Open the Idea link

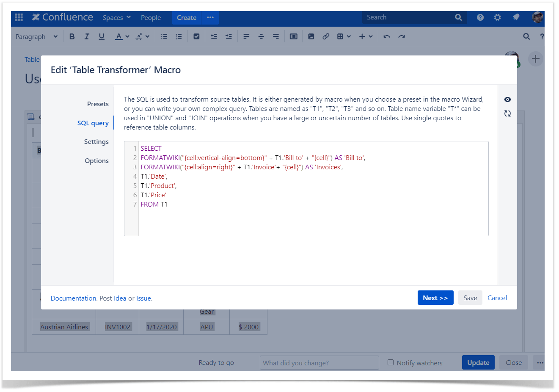(x=120, y=298)
